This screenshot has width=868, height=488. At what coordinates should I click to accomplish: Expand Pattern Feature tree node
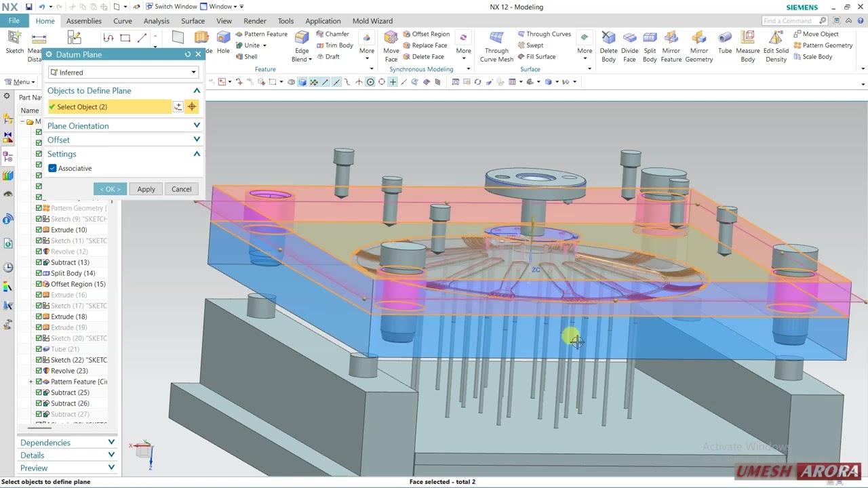pyautogui.click(x=31, y=382)
